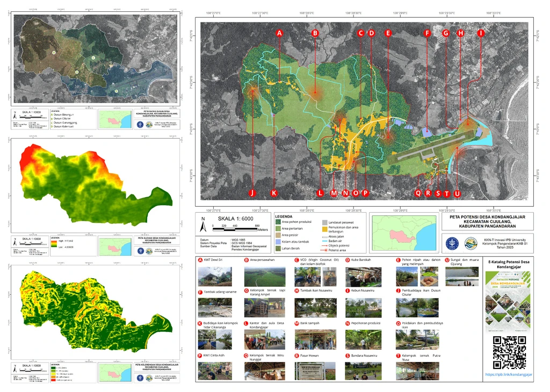550x392 pixels.
Task: Select map marker E at the top
Action: coord(387,33)
